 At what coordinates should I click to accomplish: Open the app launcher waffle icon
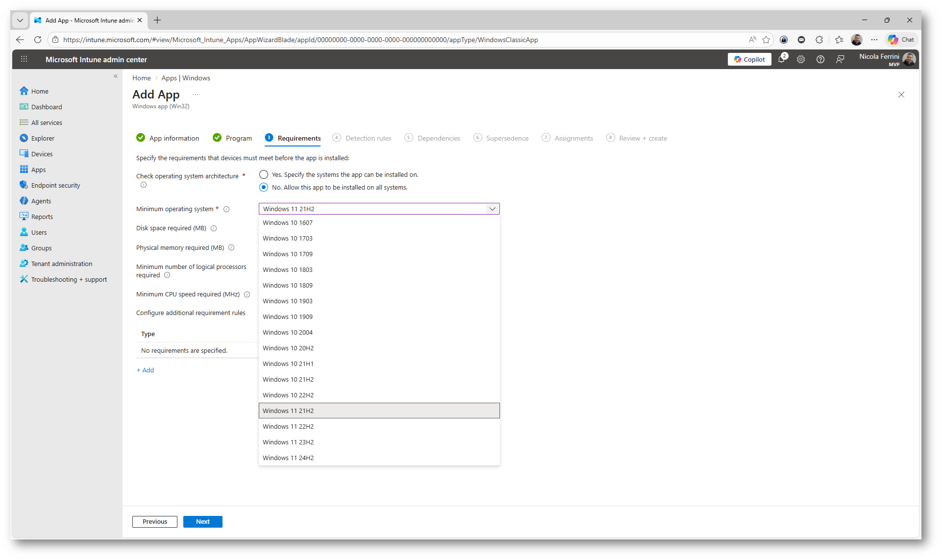pyautogui.click(x=24, y=59)
